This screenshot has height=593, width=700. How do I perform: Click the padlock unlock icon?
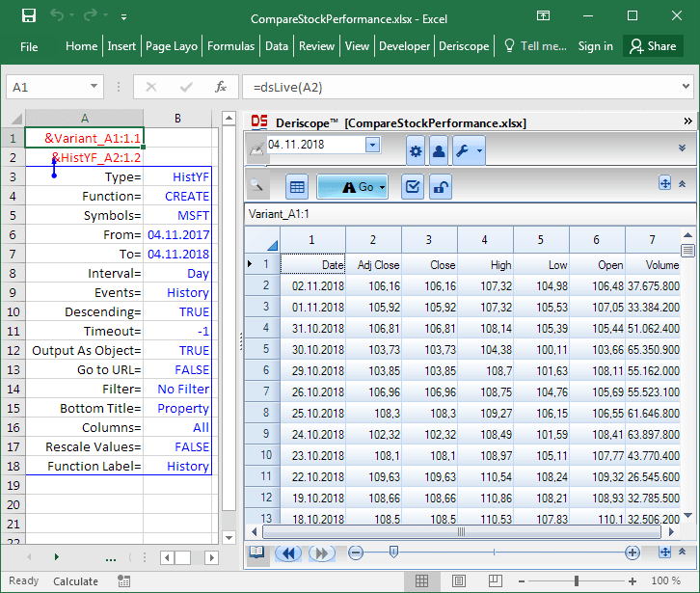click(x=439, y=187)
